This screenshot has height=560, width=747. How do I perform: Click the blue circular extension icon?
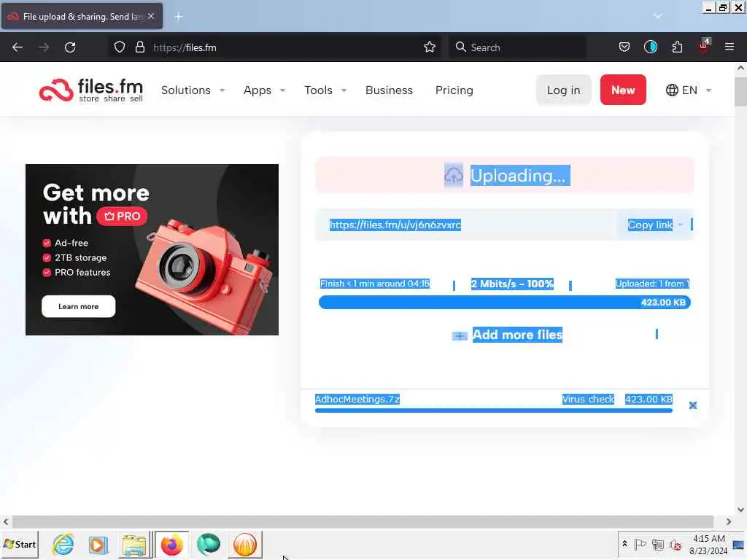[650, 47]
